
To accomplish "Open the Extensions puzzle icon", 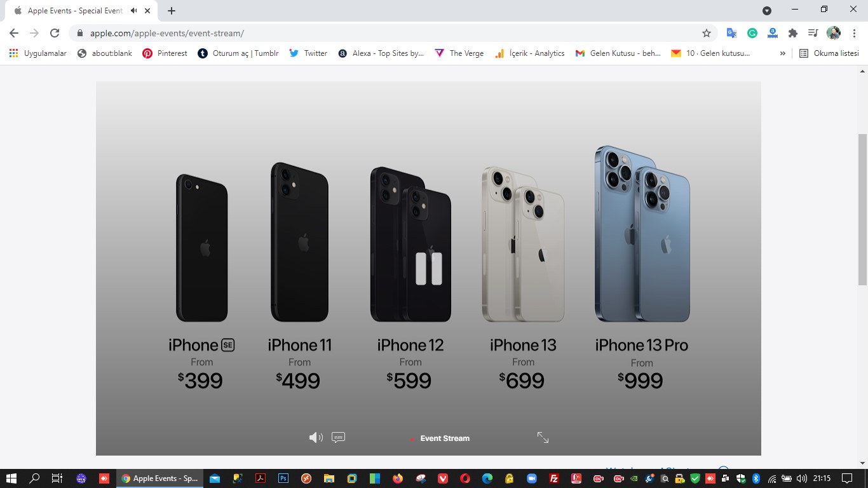I will pos(793,33).
